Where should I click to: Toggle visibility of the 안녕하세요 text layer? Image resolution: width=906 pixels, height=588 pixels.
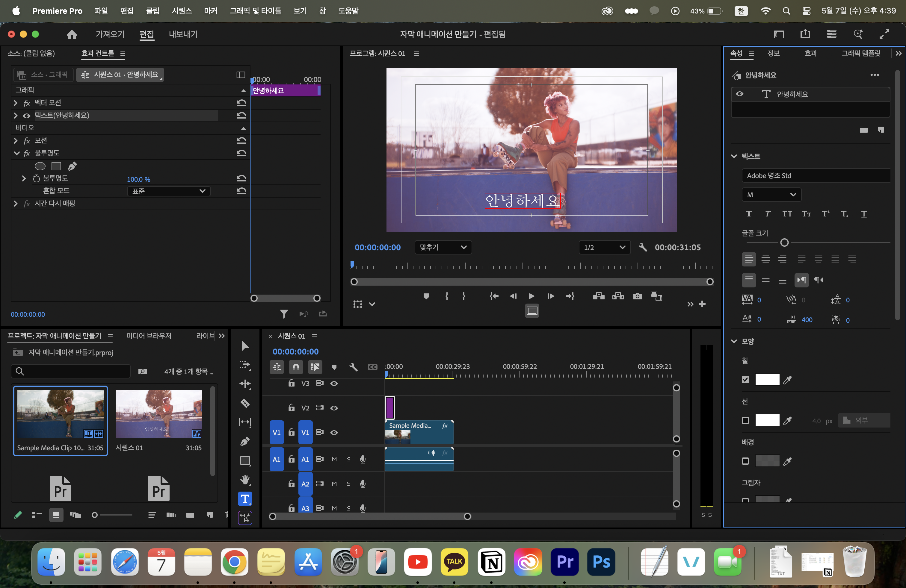[740, 94]
